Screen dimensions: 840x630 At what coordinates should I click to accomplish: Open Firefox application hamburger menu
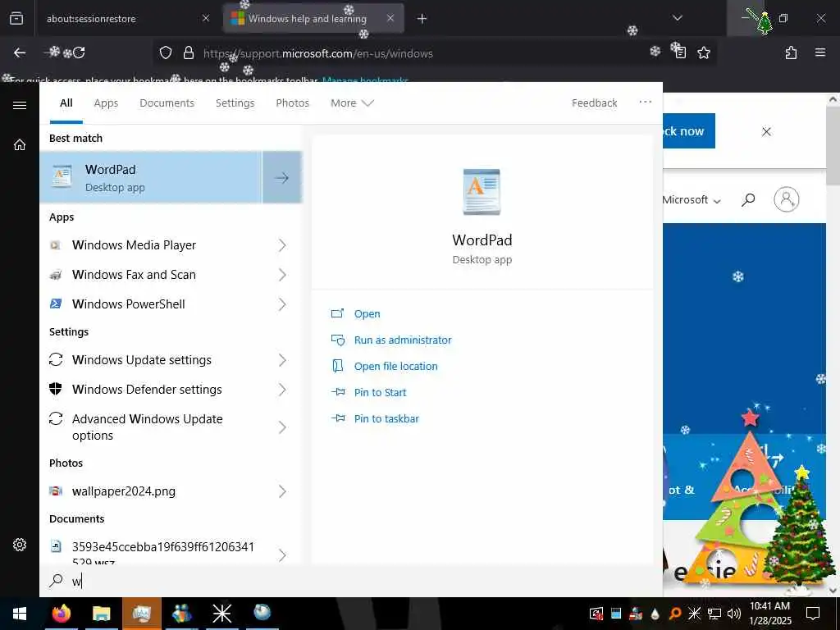tap(819, 52)
